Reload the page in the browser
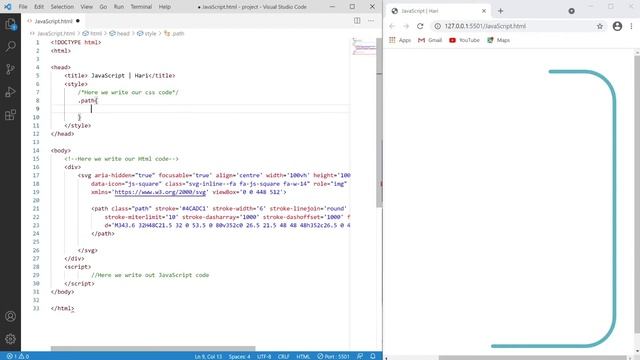This screenshot has height=360, width=640. click(x=420, y=26)
